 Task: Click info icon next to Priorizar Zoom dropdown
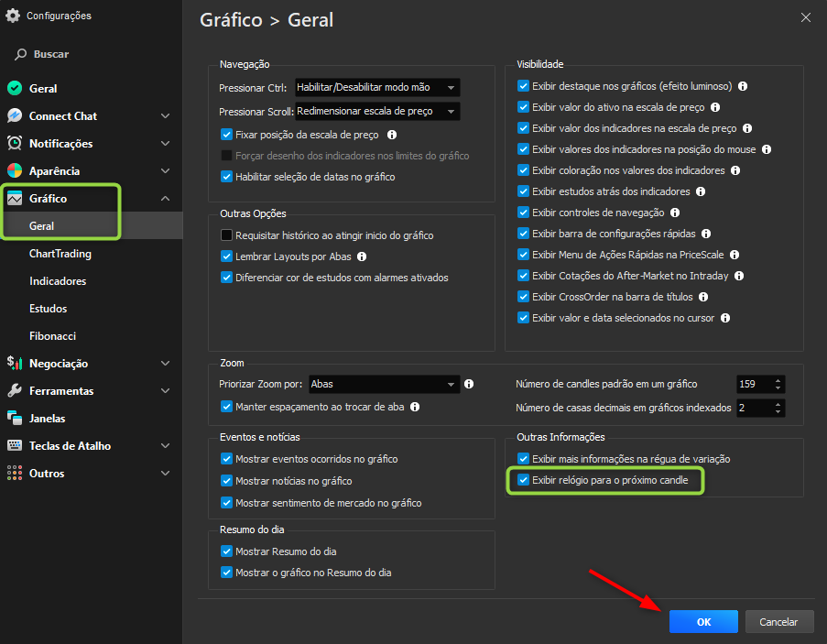coord(469,384)
